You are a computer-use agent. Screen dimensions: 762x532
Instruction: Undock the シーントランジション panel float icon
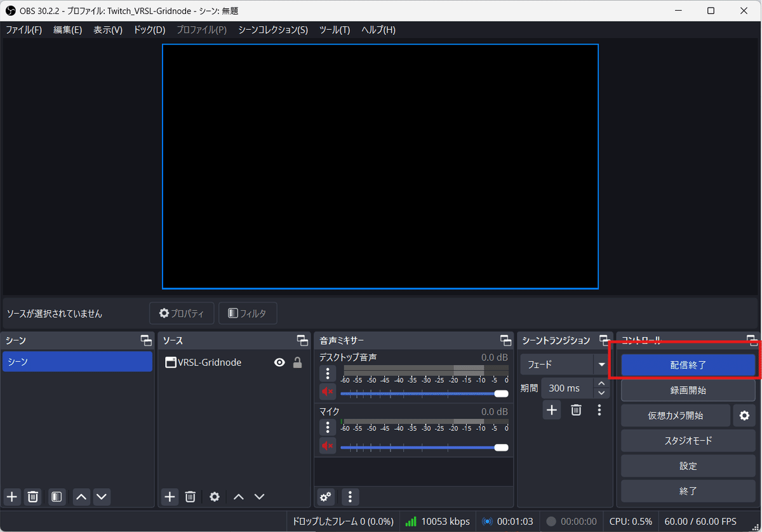[605, 341]
